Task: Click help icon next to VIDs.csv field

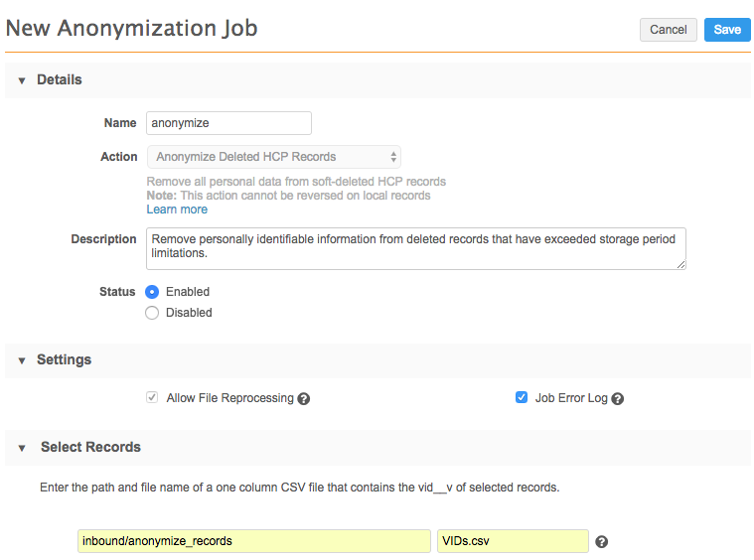Action: coord(601,542)
